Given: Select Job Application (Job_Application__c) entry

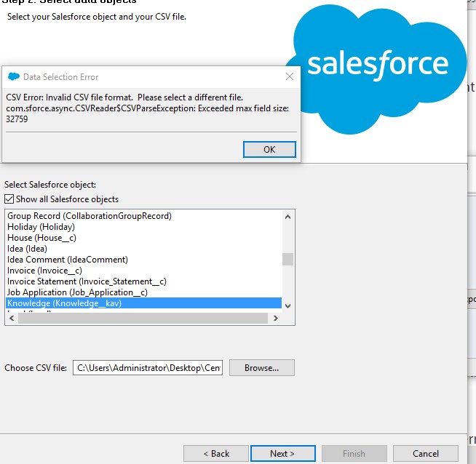Looking at the screenshot, I should [x=77, y=292].
